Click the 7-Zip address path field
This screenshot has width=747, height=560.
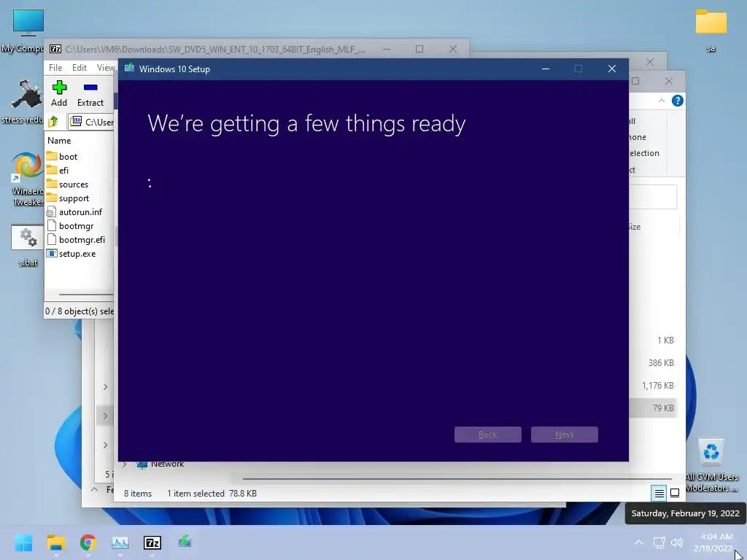point(91,122)
